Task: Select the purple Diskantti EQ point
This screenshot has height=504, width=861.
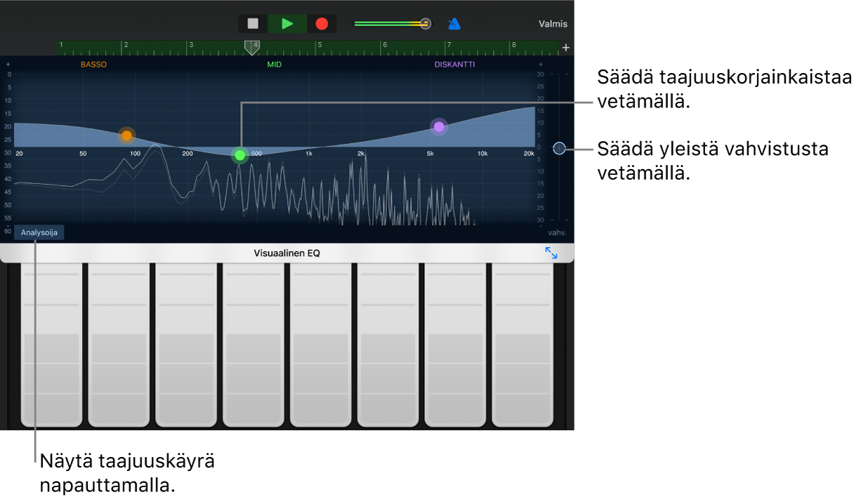Action: (x=439, y=127)
